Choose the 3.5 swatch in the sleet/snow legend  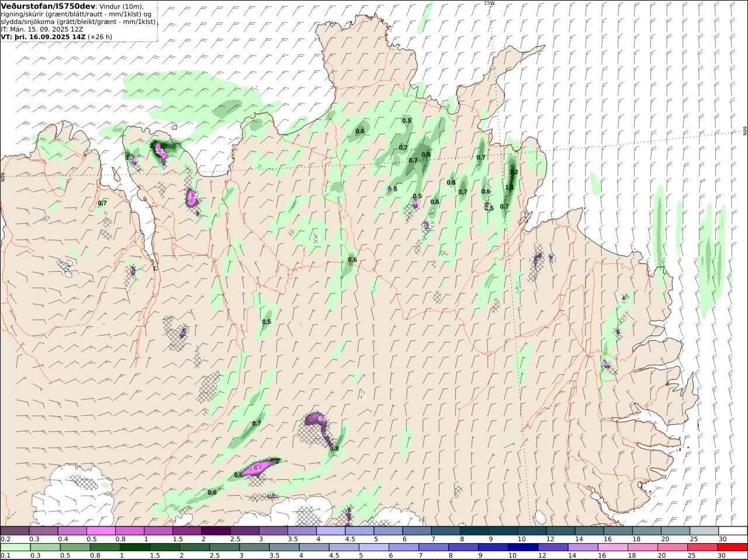(302, 531)
